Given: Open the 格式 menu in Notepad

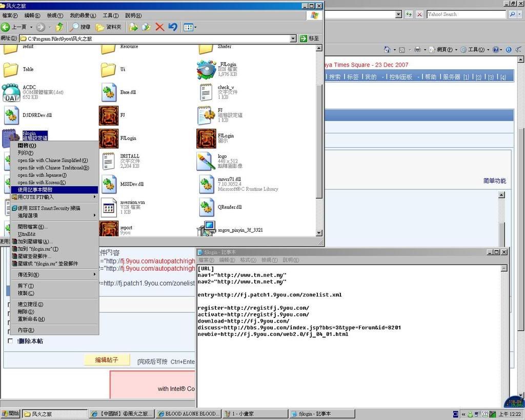Looking at the screenshot, I should (248, 260).
